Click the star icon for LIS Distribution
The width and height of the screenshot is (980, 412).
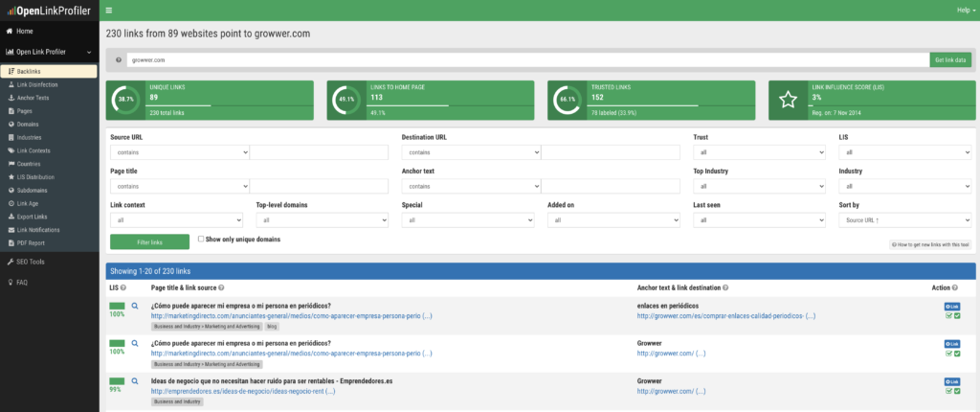click(x=11, y=177)
